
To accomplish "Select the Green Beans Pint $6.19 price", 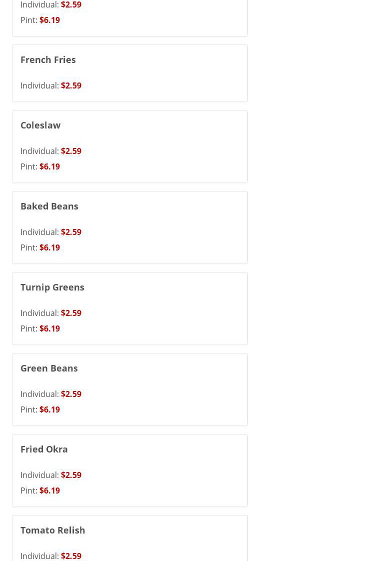I will point(49,409).
